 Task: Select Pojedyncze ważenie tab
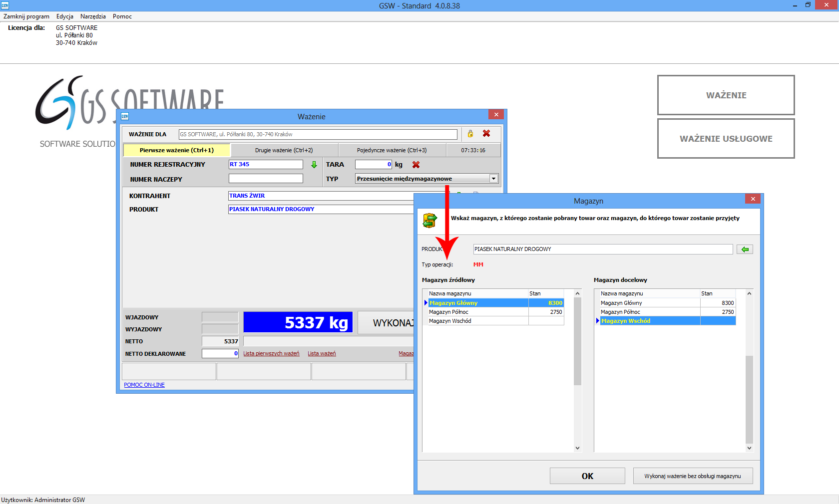pyautogui.click(x=392, y=150)
